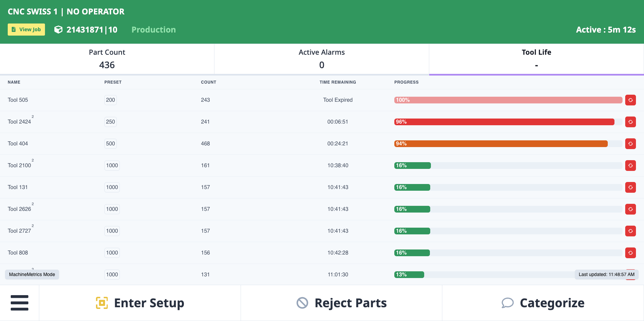Screen dimensions: 644x321
Task: Open the hamburger navigation menu
Action: (19, 303)
